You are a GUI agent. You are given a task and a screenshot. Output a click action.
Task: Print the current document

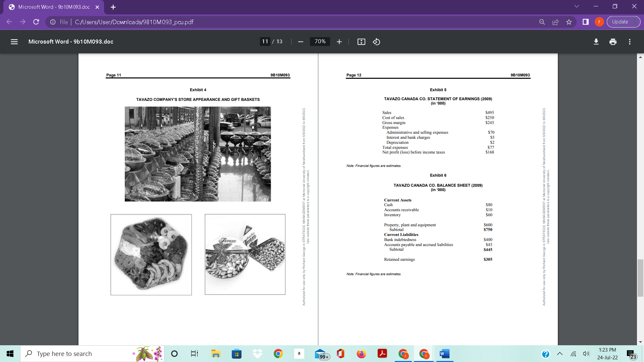coord(613,42)
